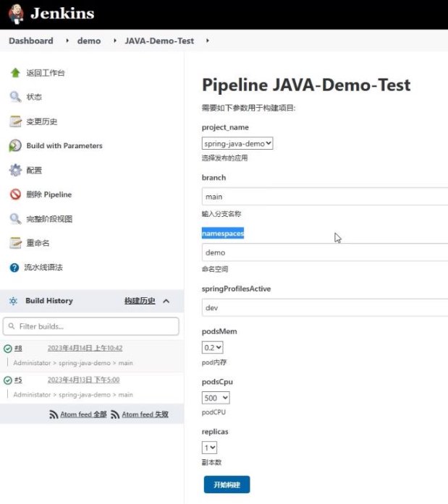Open JAVA-Demo-Test breadcrumb link

(x=159, y=40)
